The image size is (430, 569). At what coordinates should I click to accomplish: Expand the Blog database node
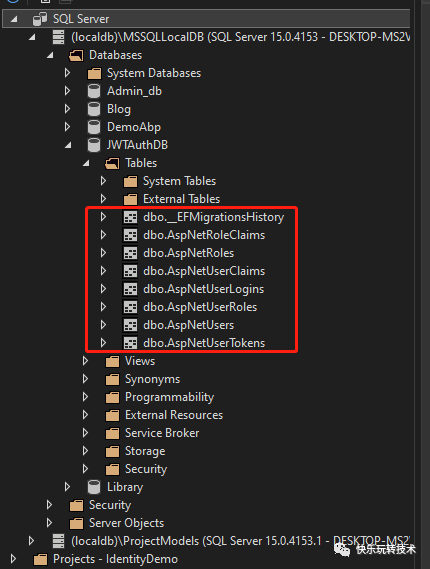click(67, 109)
